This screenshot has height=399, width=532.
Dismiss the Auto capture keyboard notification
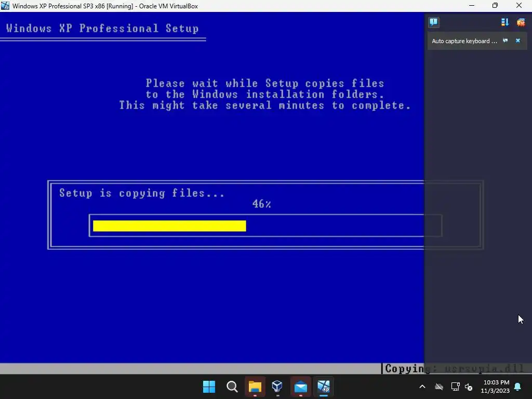[x=518, y=41]
